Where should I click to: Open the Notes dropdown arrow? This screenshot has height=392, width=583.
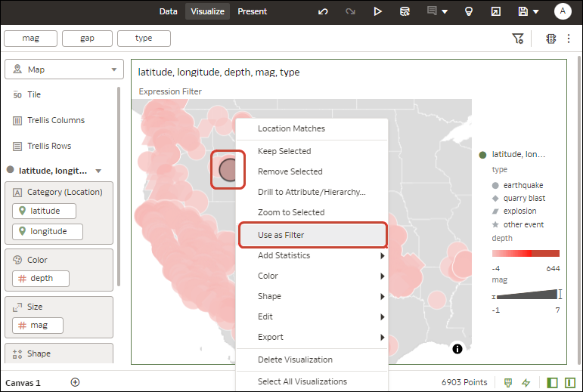click(445, 12)
